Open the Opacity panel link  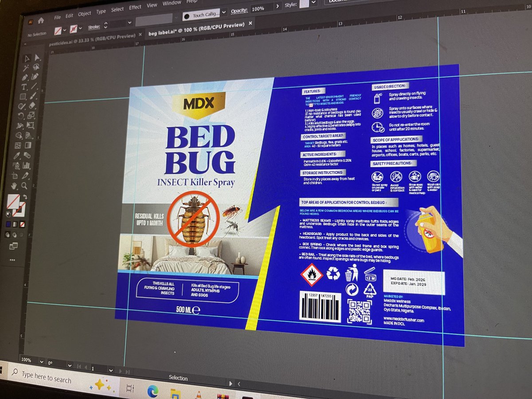239,11
